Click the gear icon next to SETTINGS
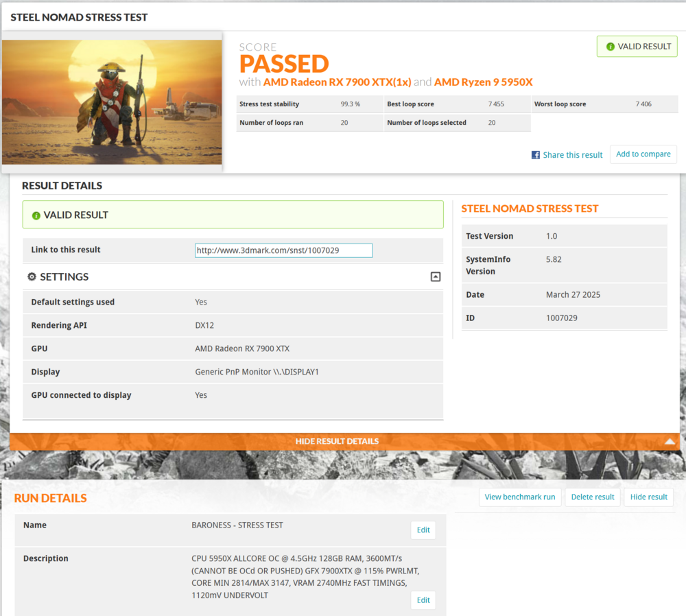 32,276
